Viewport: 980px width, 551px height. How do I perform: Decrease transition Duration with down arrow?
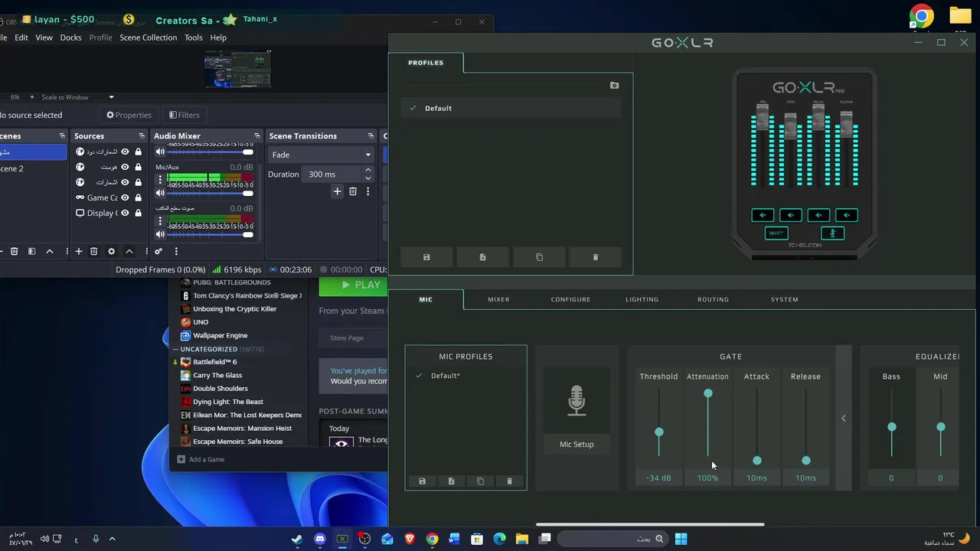(367, 178)
